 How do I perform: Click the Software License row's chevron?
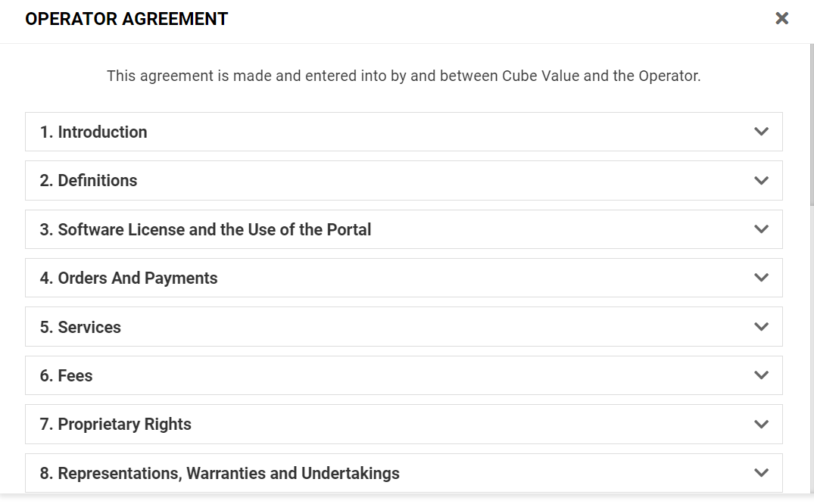click(761, 229)
